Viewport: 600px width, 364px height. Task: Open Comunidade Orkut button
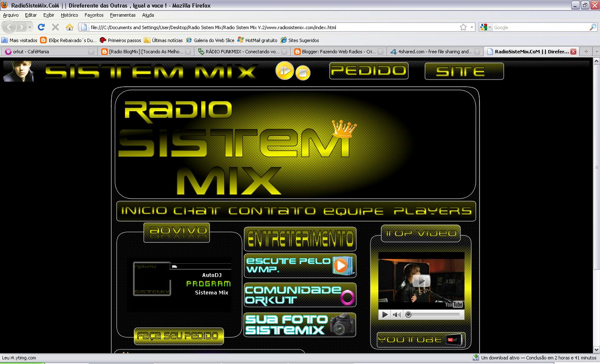(x=300, y=295)
